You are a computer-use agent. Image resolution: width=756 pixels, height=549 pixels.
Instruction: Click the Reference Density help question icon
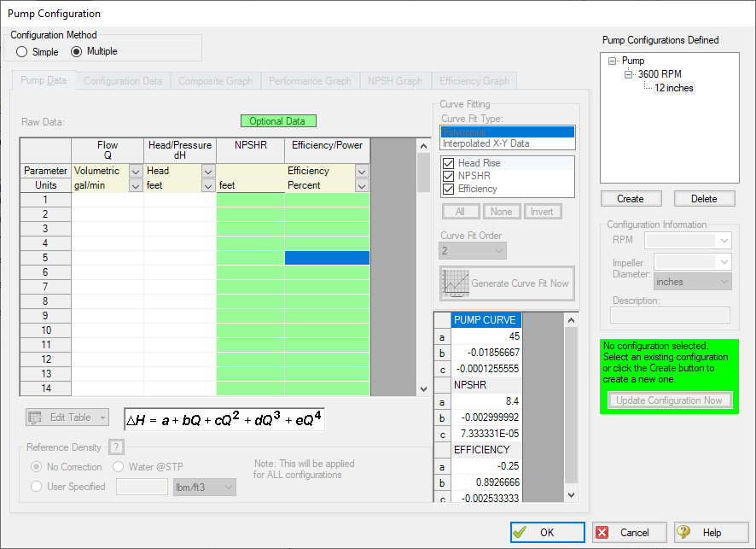[x=117, y=447]
